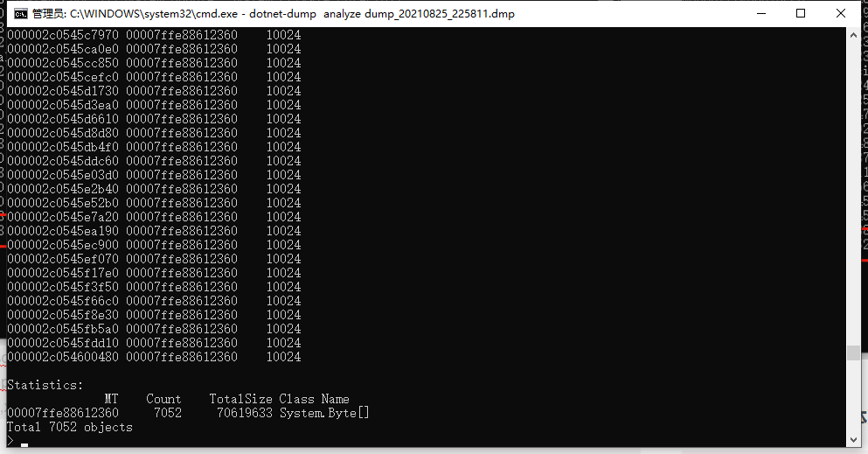
Task: Select address 000002c054600480
Action: (63, 357)
